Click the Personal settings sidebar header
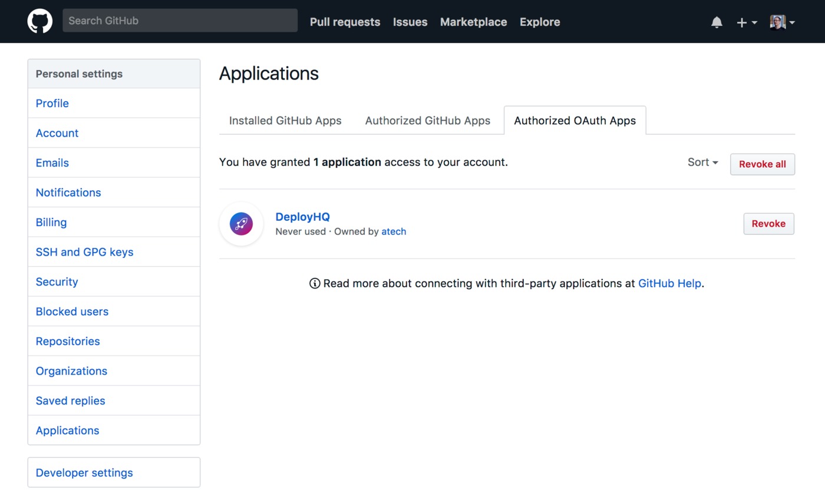 coord(114,74)
